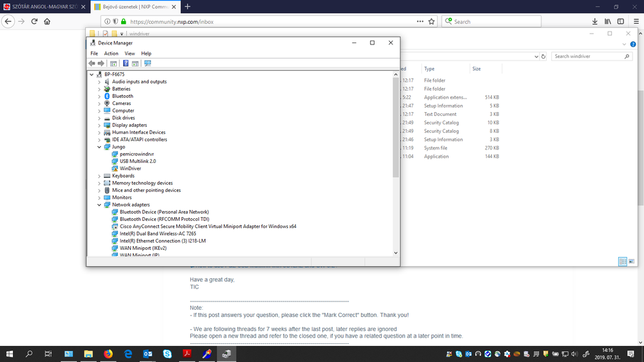Click the Back arrow in Device Manager toolbar
Viewport: 644px width, 362px height.
92,63
